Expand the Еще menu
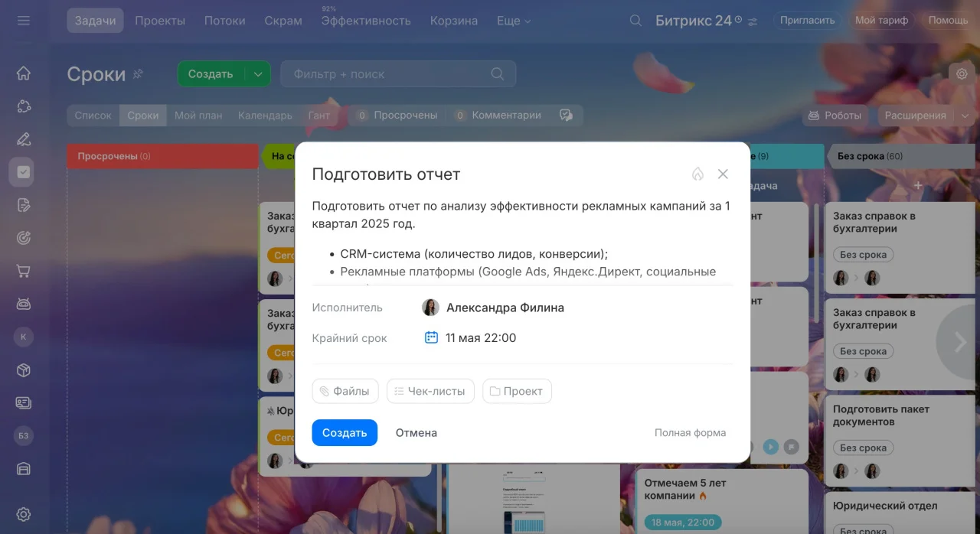 (513, 21)
